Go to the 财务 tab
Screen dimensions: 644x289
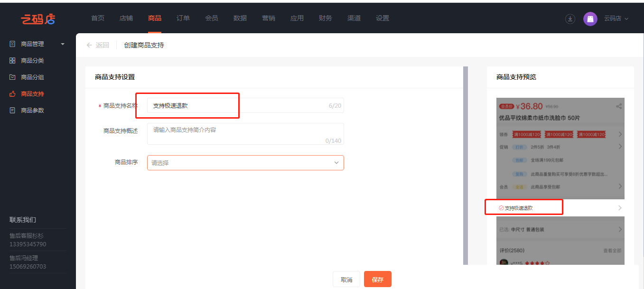pos(326,18)
